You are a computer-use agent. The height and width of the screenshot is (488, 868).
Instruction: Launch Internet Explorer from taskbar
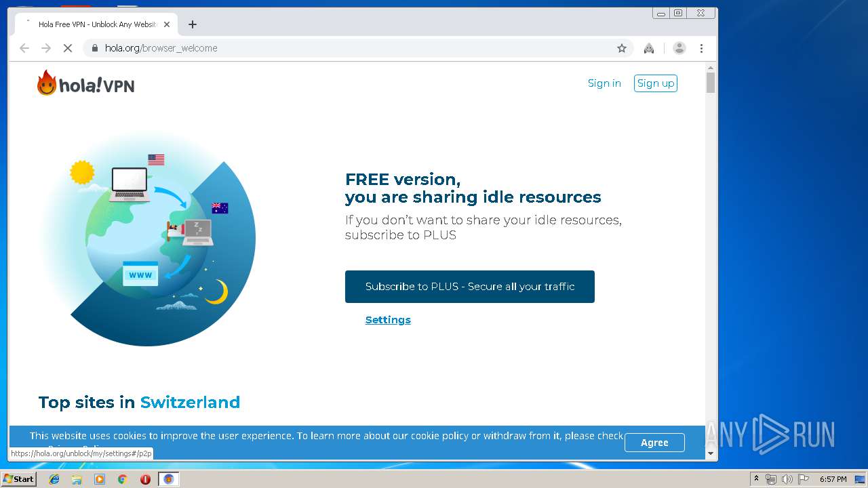click(54, 479)
